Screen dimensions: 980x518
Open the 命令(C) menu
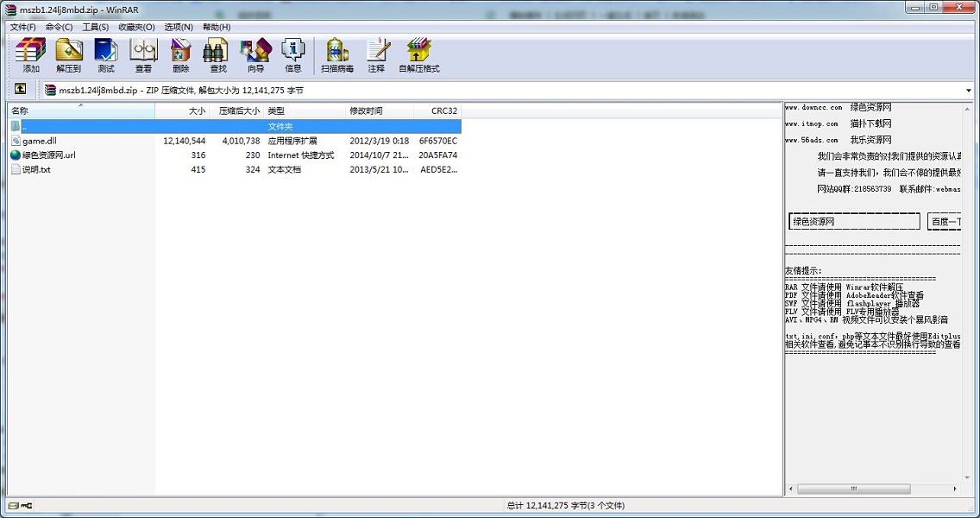point(59,27)
